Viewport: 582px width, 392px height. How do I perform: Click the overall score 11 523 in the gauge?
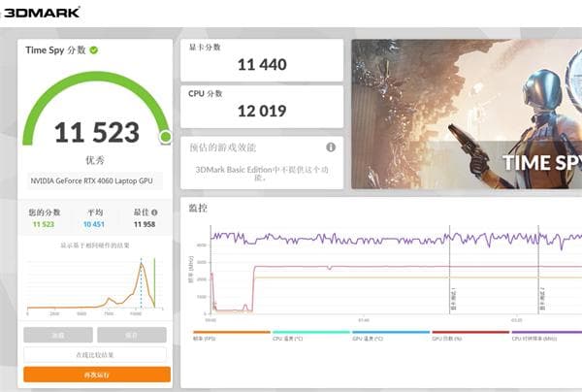point(97,133)
